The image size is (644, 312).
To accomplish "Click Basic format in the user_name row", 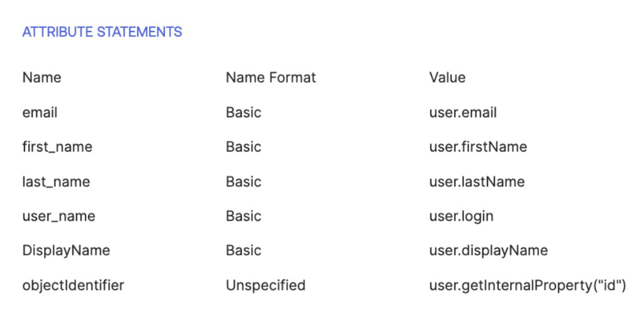I will [x=243, y=216].
